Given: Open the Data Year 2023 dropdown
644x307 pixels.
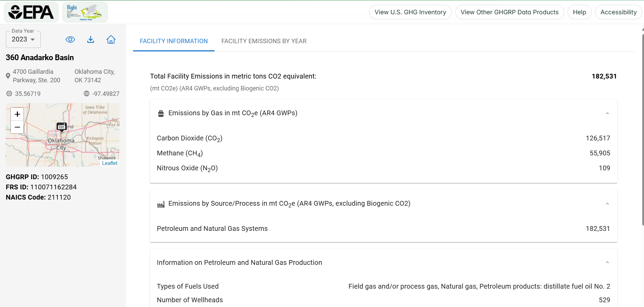Looking at the screenshot, I should coord(23,39).
